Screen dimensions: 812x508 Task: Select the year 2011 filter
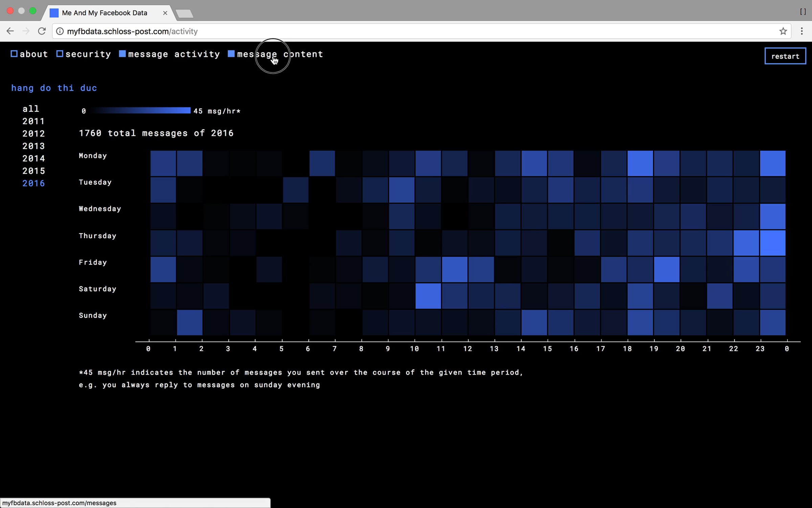(33, 121)
